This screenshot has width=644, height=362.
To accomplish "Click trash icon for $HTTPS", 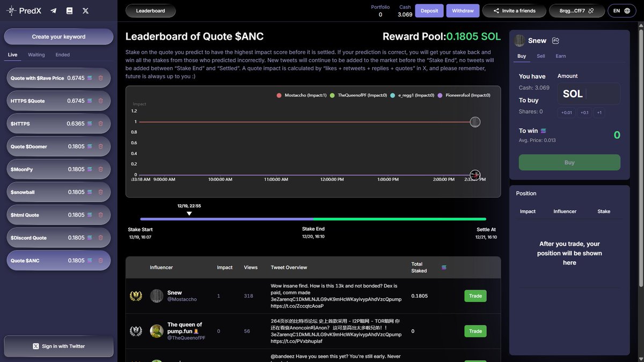I will pos(100,124).
